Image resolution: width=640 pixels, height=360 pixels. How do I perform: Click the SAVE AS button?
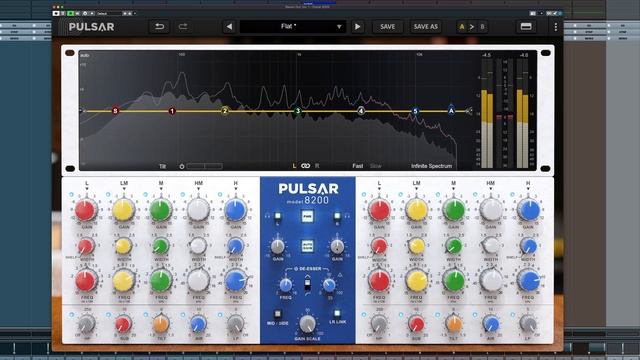pos(425,27)
